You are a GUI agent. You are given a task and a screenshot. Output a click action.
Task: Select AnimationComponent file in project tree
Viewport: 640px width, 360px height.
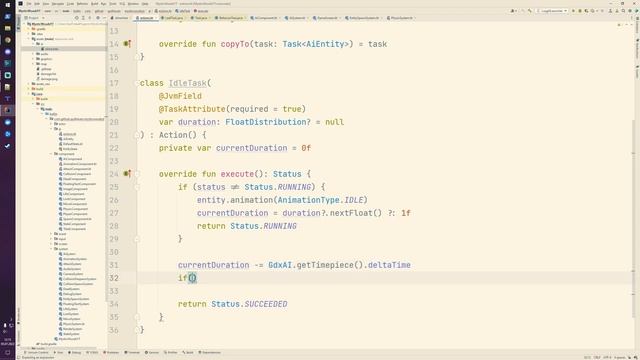[x=79, y=164]
